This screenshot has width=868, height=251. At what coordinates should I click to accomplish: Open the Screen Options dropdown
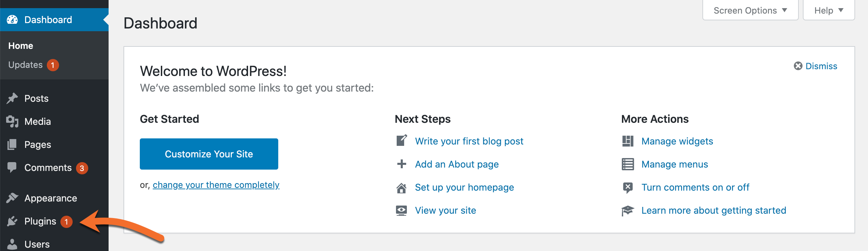click(750, 10)
